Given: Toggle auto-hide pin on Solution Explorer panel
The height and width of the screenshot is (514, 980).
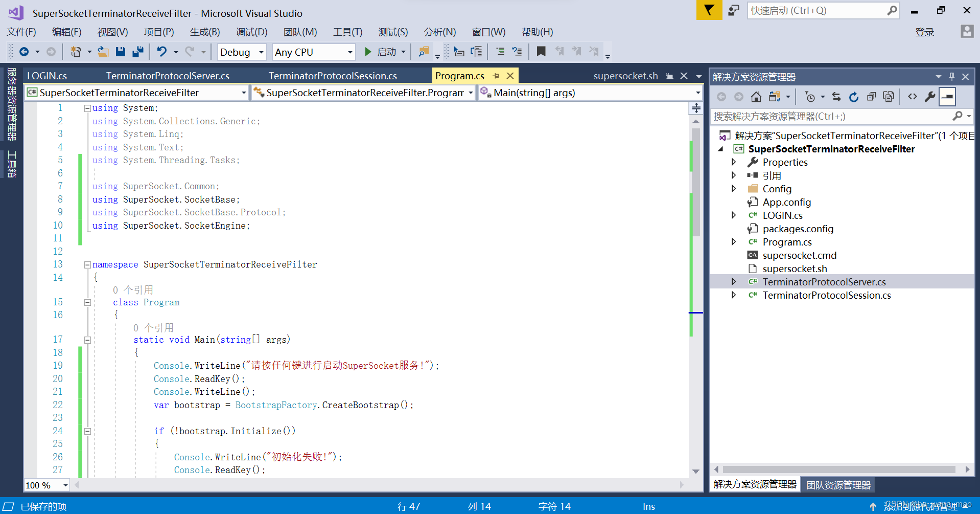Looking at the screenshot, I should 951,77.
